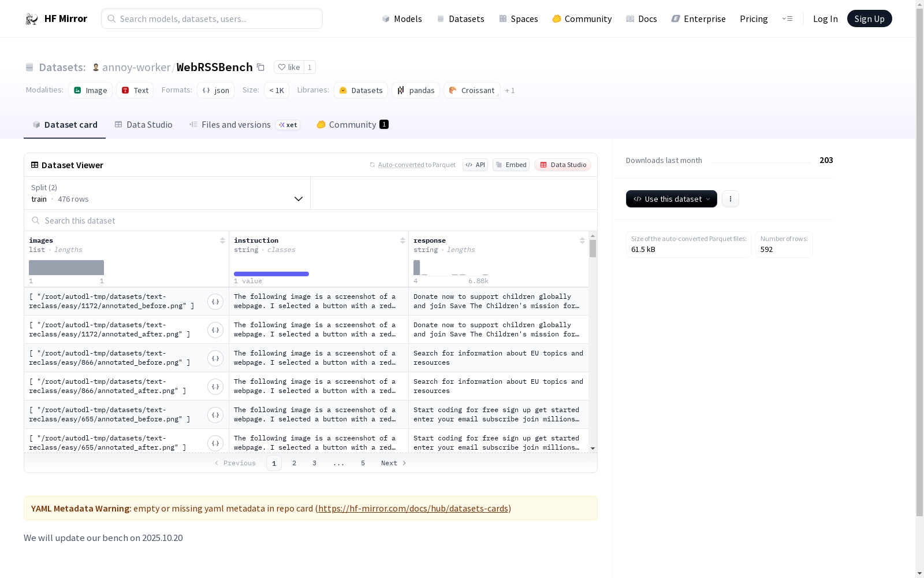Filter by Image modality tag

click(x=91, y=90)
